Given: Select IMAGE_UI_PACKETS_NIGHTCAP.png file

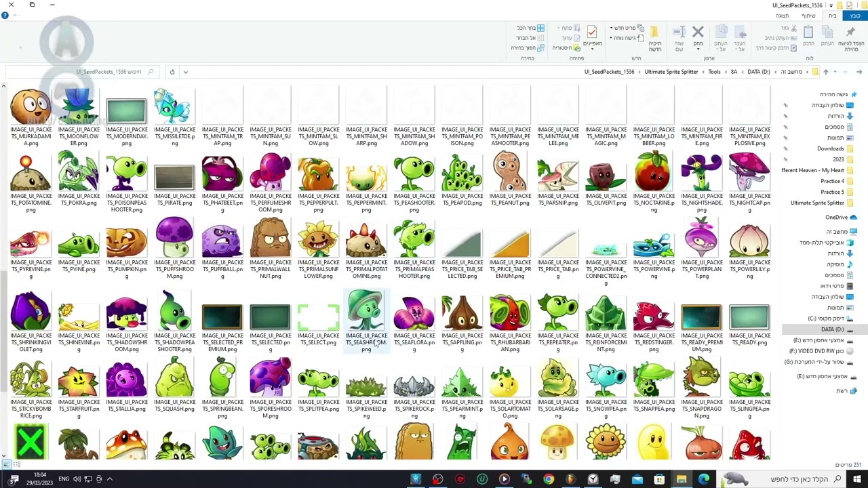Looking at the screenshot, I should pyautogui.click(x=749, y=182).
